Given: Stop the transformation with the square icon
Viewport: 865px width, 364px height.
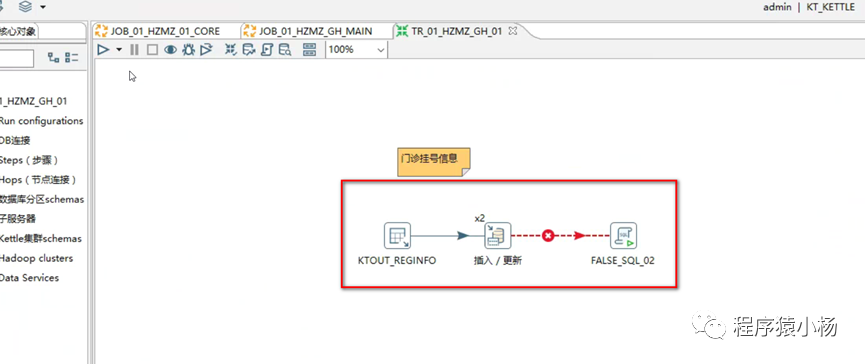Looking at the screenshot, I should tap(152, 50).
